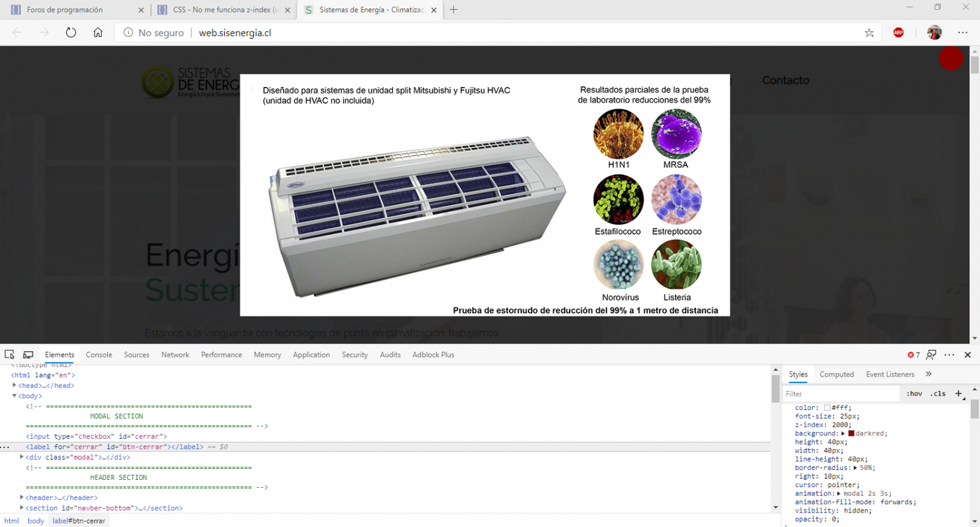Switch to the Sources tab
Image resolution: width=980 pixels, height=527 pixels.
pos(137,354)
